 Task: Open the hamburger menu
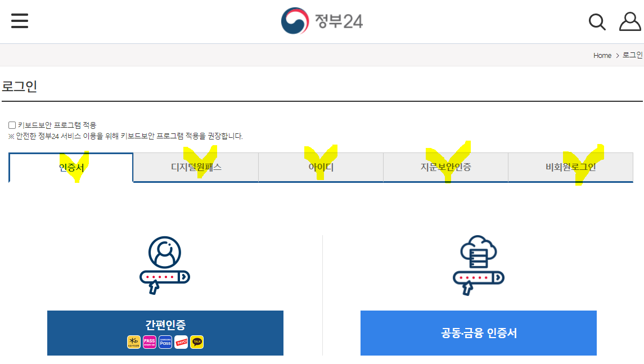[x=20, y=21]
